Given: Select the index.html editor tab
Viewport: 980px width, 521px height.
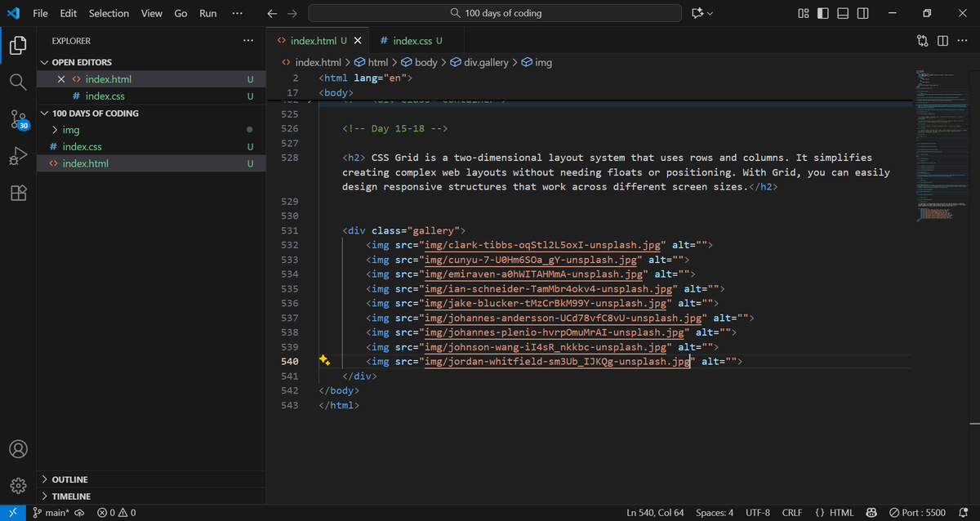Looking at the screenshot, I should (314, 41).
